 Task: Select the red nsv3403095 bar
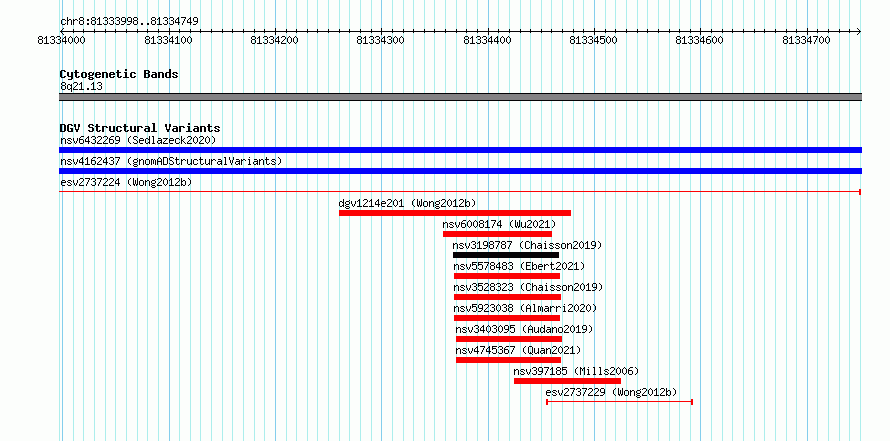click(509, 339)
